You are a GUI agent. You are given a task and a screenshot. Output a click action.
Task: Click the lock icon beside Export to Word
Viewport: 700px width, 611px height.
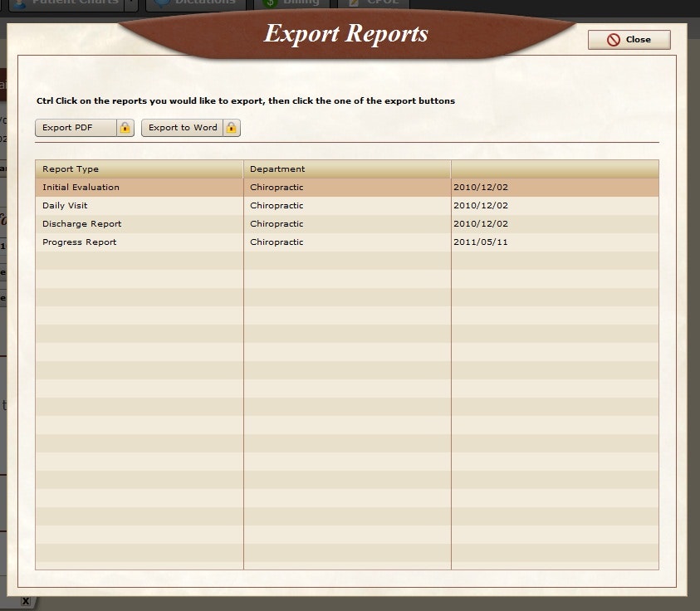pos(232,128)
